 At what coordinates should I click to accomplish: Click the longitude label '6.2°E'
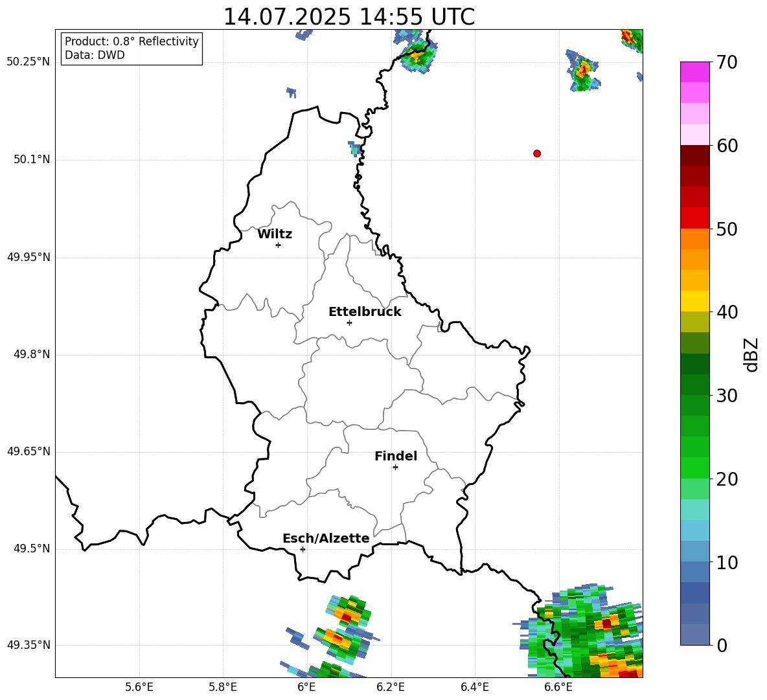[391, 687]
